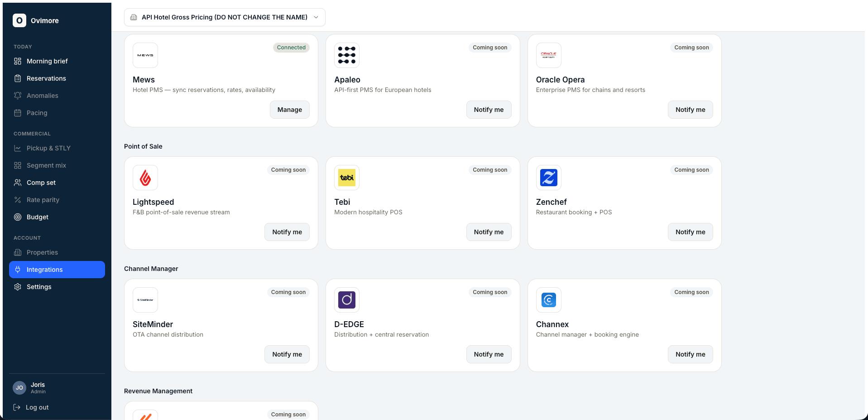
Task: Select Integrations in sidebar
Action: point(57,270)
